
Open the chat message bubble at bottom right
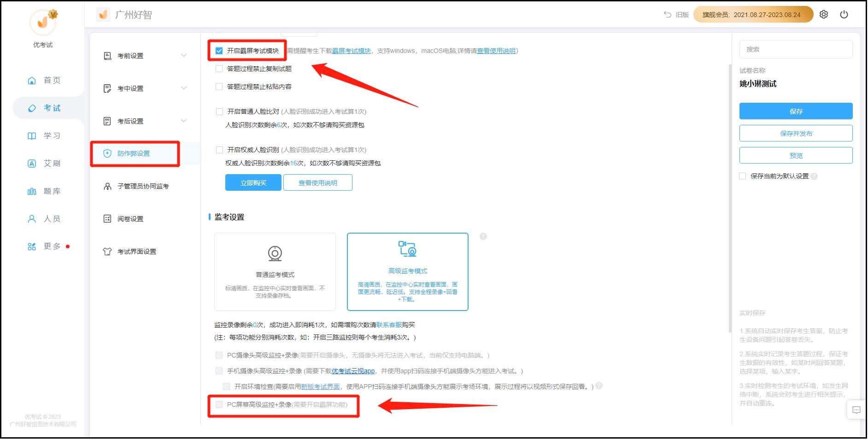[856, 410]
